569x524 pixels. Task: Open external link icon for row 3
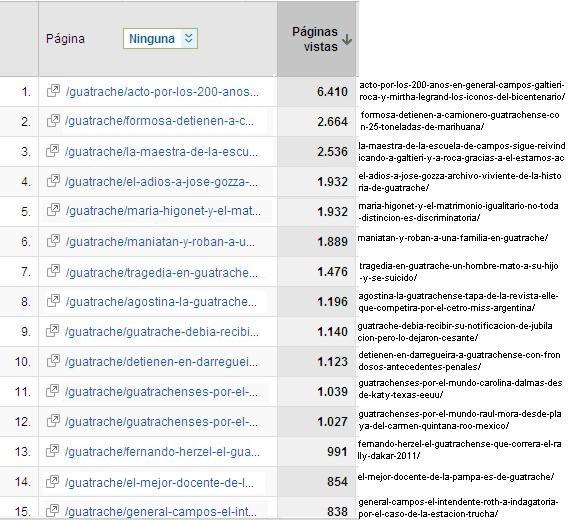click(x=53, y=151)
